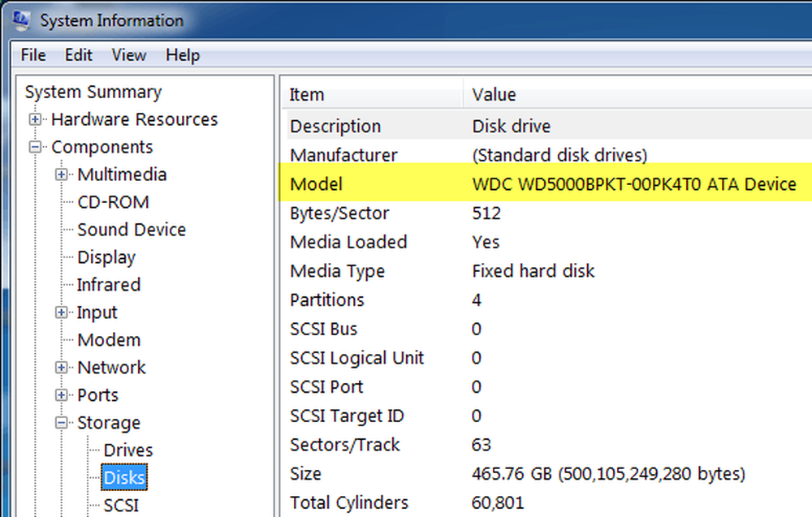Viewport: 812px width, 517px height.
Task: Expand the Network node
Action: [61, 368]
